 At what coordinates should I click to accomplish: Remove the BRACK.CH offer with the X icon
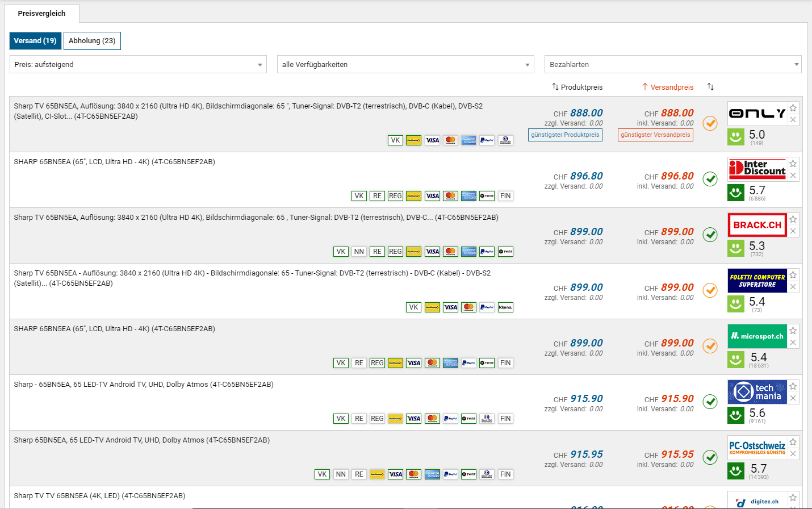[793, 231]
